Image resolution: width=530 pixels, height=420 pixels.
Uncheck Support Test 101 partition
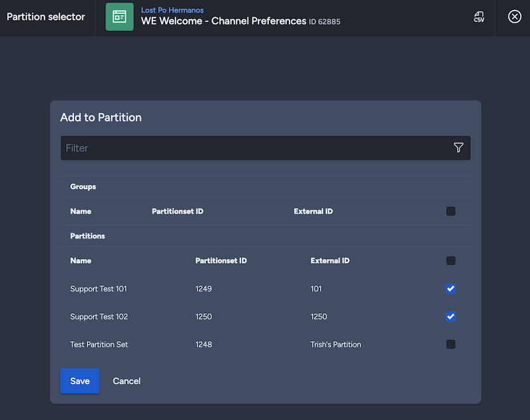click(x=450, y=289)
